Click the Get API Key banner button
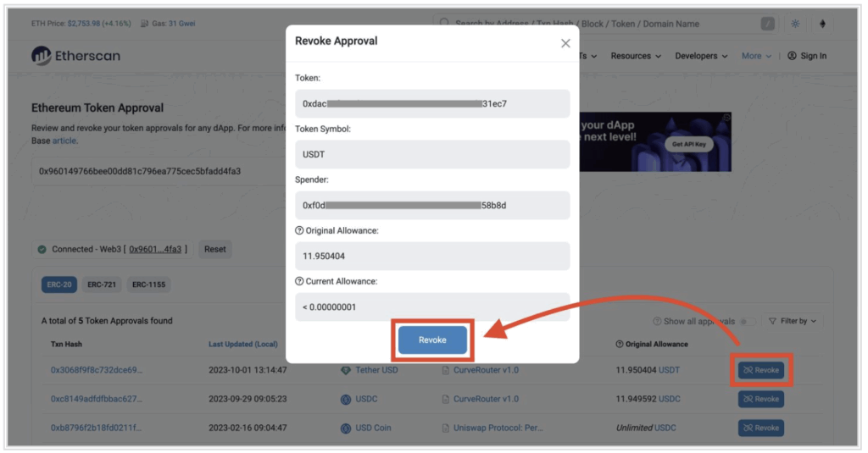Viewport: 868px width, 453px height. click(x=688, y=144)
